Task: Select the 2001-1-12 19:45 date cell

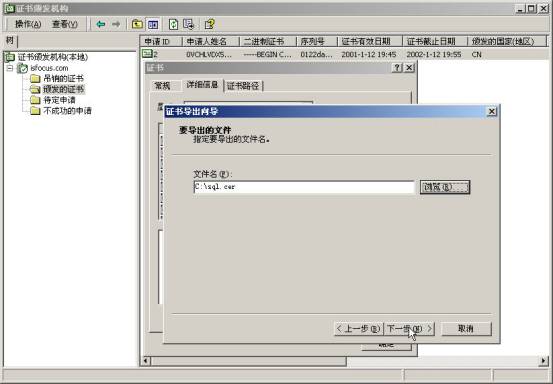Action: point(369,55)
